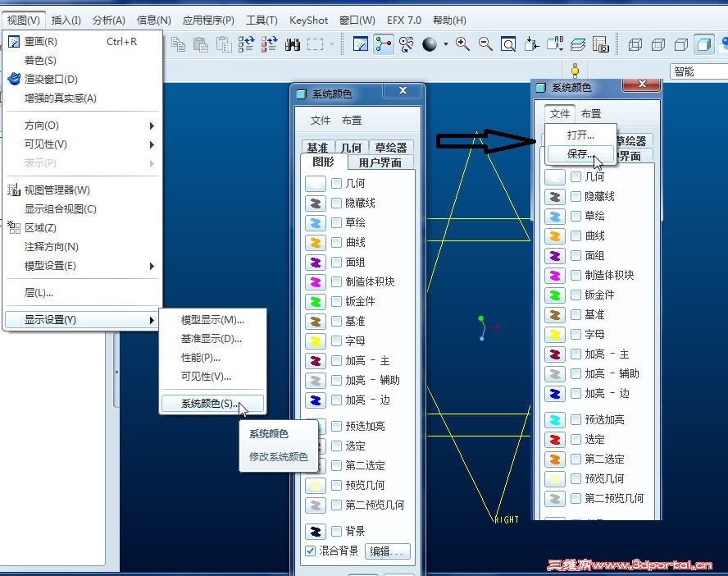
Task: Check 草绘 box in left 系统颜色 dialog
Action: tap(337, 223)
